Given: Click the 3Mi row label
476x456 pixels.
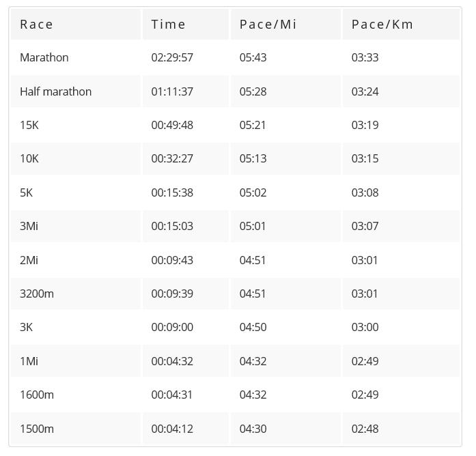Looking at the screenshot, I should 29,227.
